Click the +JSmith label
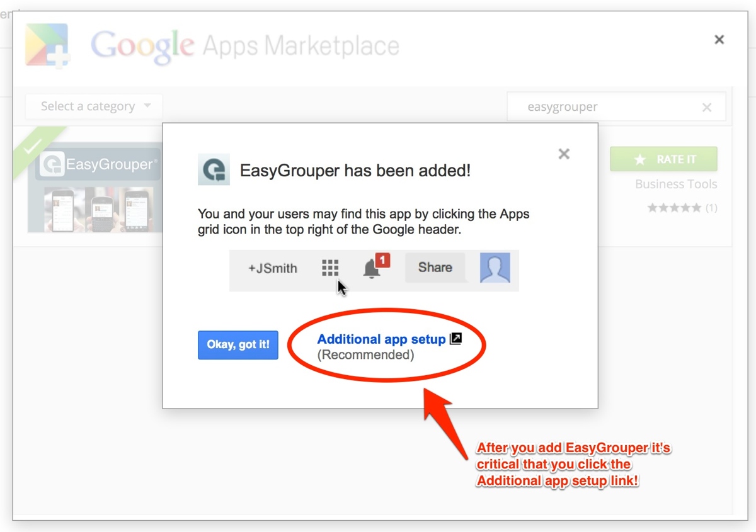Viewport: 756px width, 532px height. [273, 268]
